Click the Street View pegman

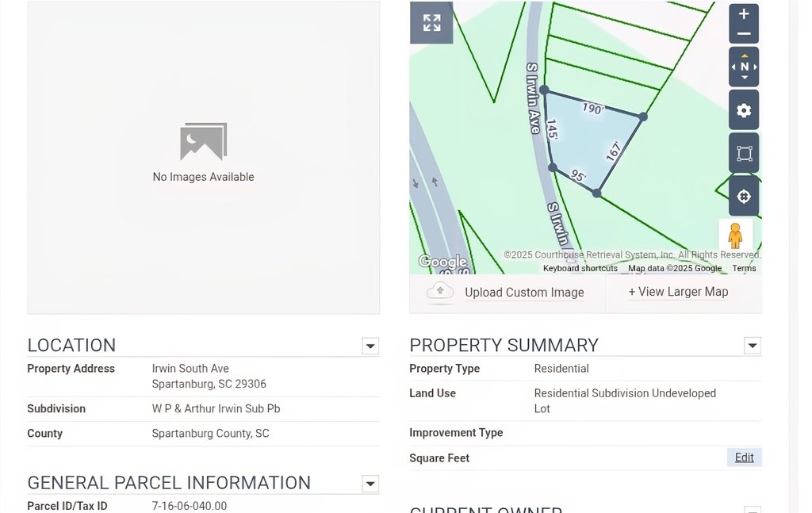click(x=735, y=235)
